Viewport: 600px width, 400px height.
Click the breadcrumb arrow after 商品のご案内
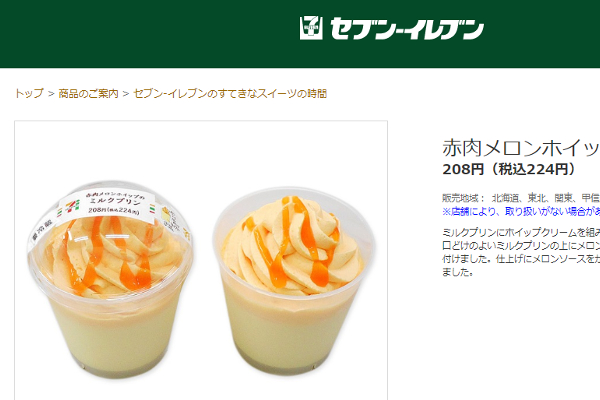coord(126,94)
